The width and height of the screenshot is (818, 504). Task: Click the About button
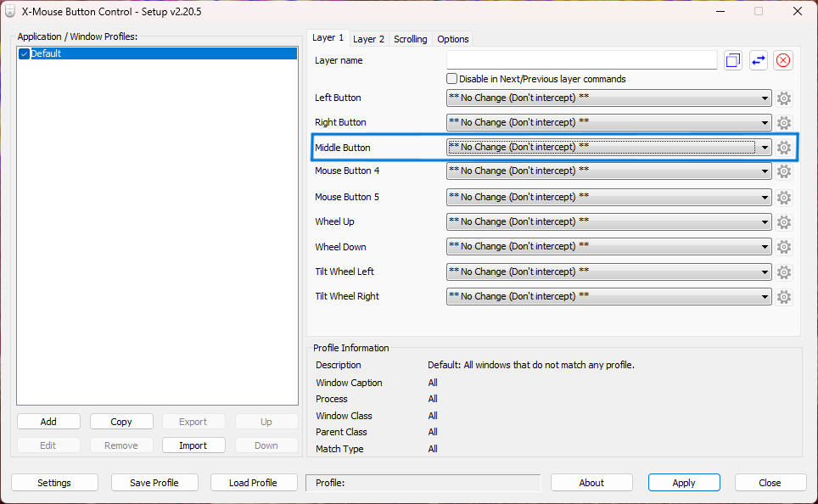pos(591,483)
